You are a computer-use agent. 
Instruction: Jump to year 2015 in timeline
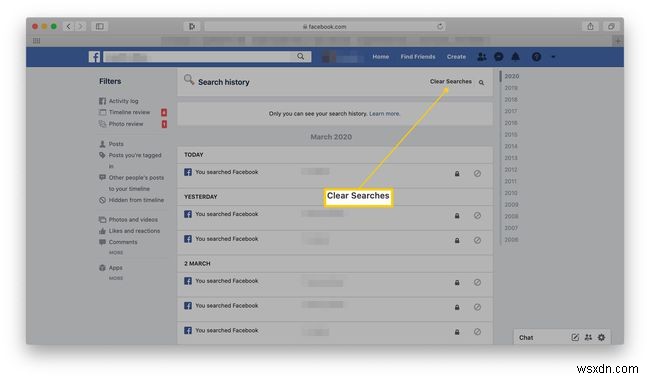point(511,135)
